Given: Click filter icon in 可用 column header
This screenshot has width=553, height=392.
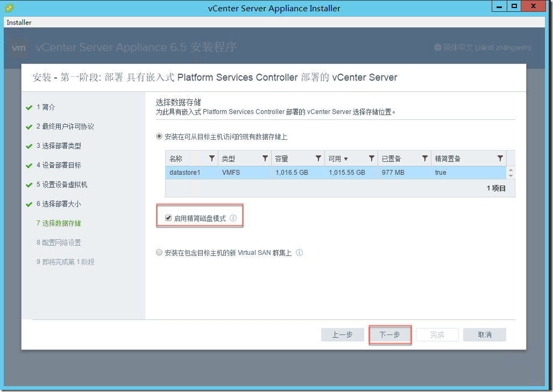Looking at the screenshot, I should 371,159.
